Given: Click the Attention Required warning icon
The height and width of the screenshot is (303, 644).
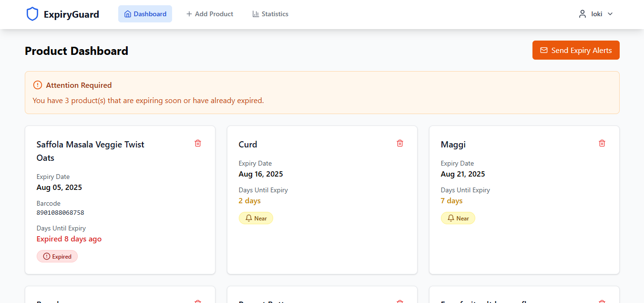Looking at the screenshot, I should (38, 85).
